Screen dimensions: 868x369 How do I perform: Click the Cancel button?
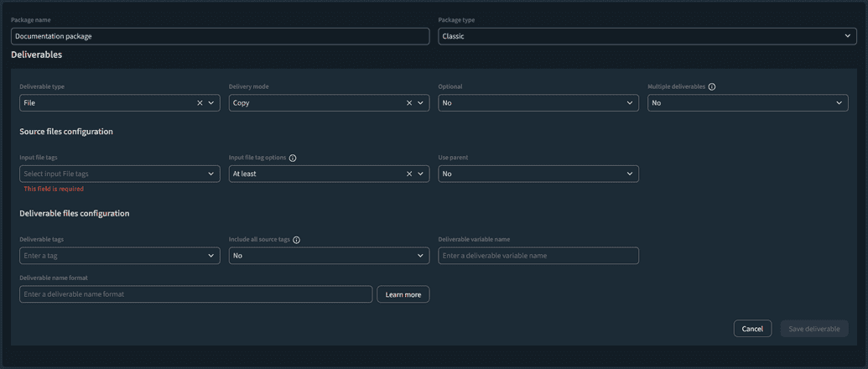[x=752, y=329]
